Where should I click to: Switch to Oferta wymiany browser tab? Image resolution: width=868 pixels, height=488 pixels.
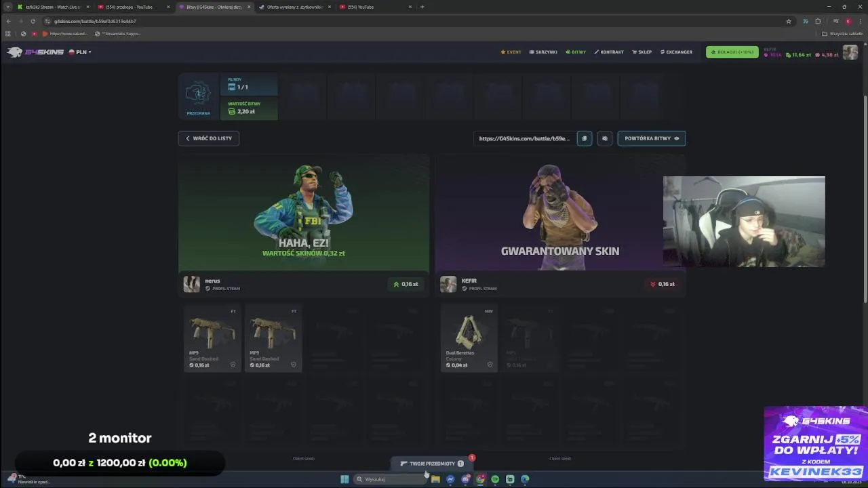[294, 7]
